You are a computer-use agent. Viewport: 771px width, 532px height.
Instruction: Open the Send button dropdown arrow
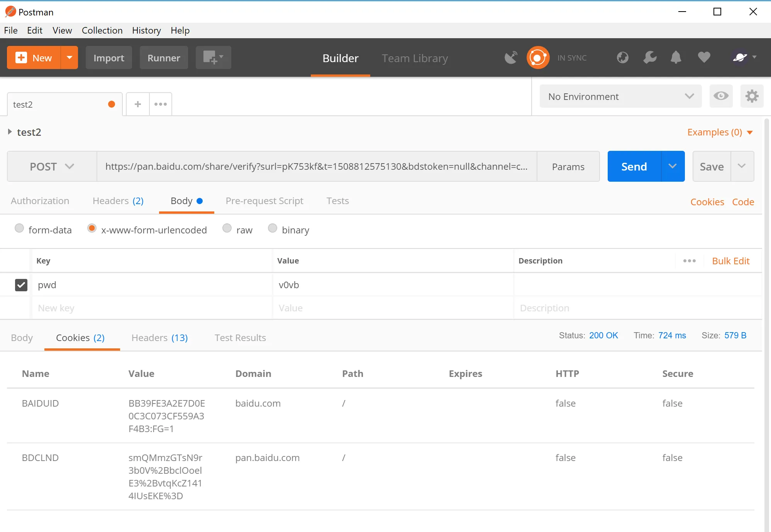[673, 166]
